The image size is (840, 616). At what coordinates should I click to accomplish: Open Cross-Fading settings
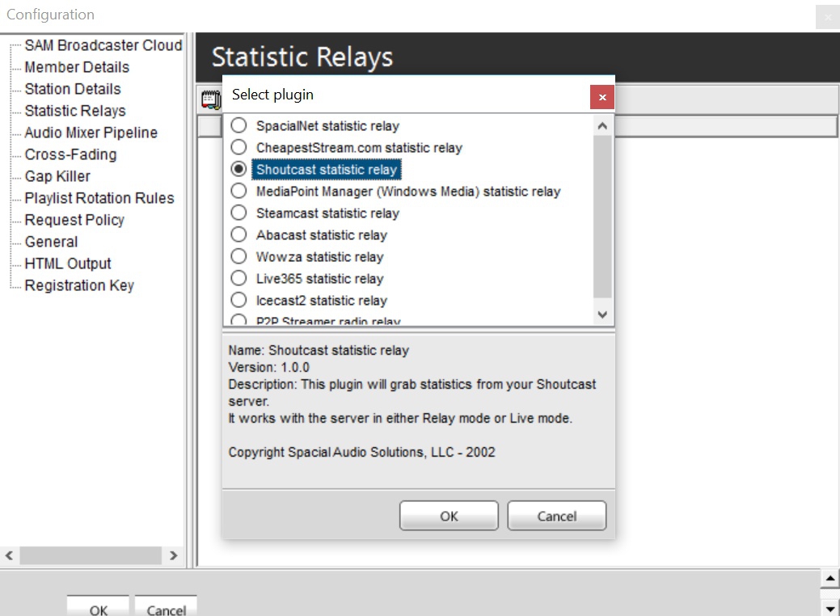click(70, 154)
